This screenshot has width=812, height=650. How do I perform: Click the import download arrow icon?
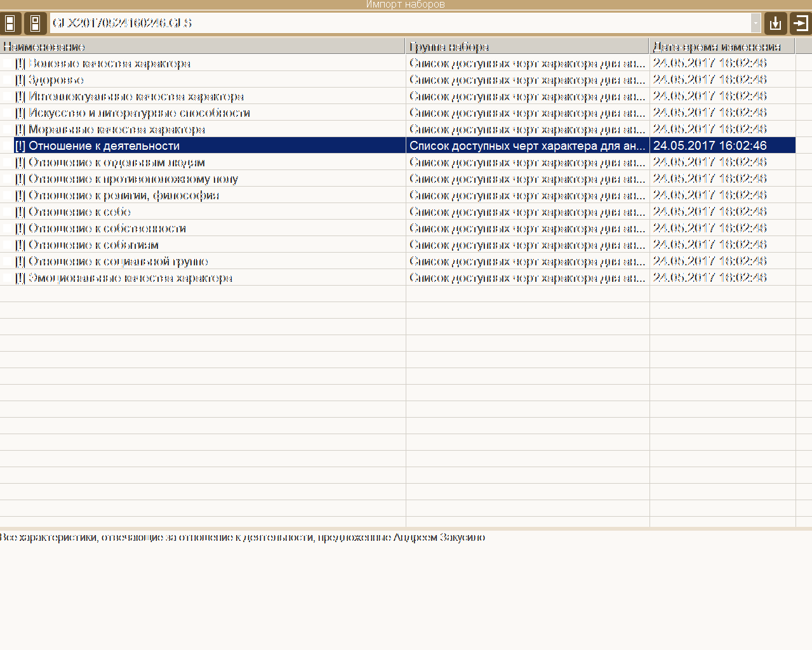click(775, 23)
